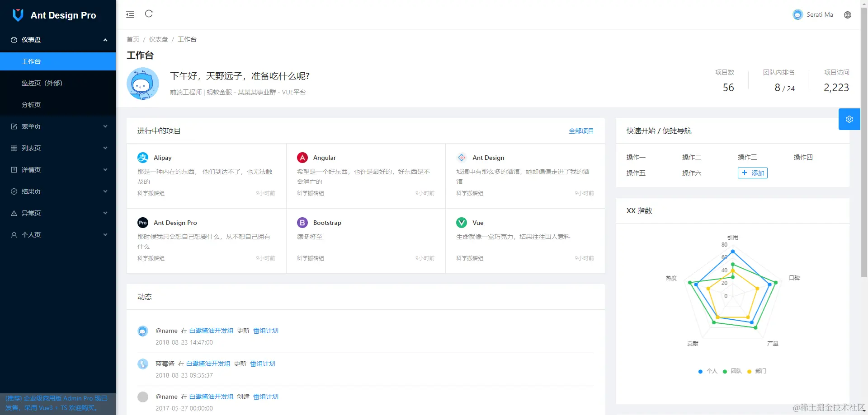
Task: Click the 异常页 warning icon
Action: [x=14, y=213]
